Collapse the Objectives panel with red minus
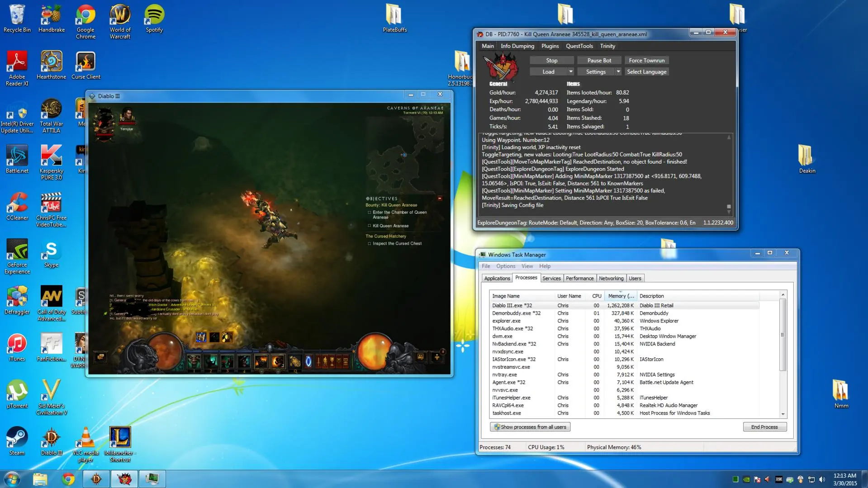Image resolution: width=868 pixels, height=488 pixels. coord(439,199)
